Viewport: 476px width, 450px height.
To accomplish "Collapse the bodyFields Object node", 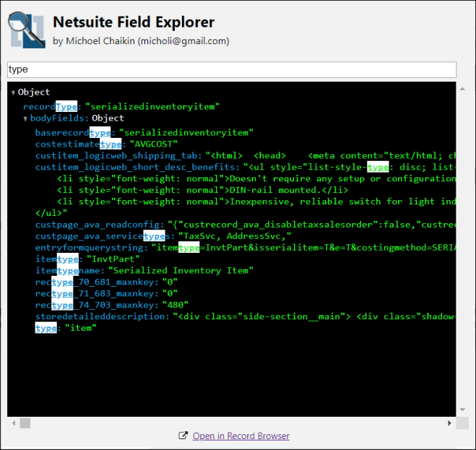I will click(x=25, y=118).
